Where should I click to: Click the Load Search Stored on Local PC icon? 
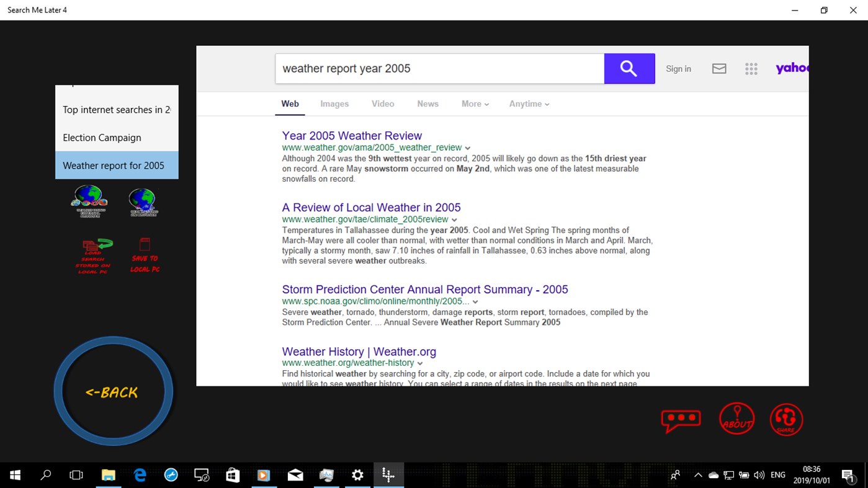click(x=92, y=255)
